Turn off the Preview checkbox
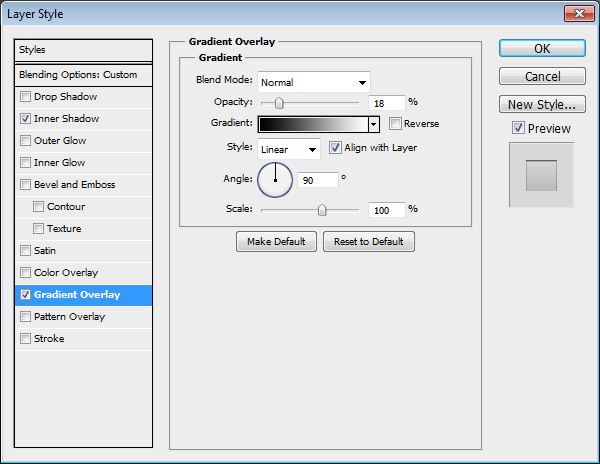 (x=518, y=128)
